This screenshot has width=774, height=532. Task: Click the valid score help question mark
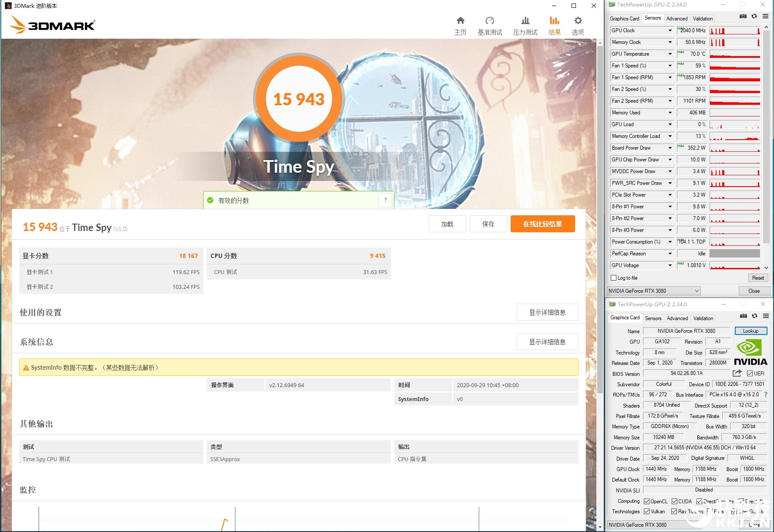385,200
